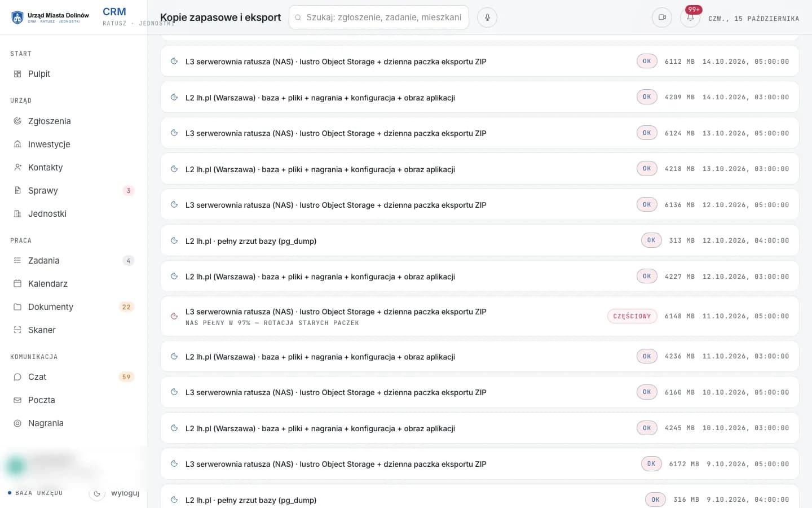This screenshot has height=508, width=812.
Task: Click the Poczta envelope icon
Action: click(x=17, y=400)
